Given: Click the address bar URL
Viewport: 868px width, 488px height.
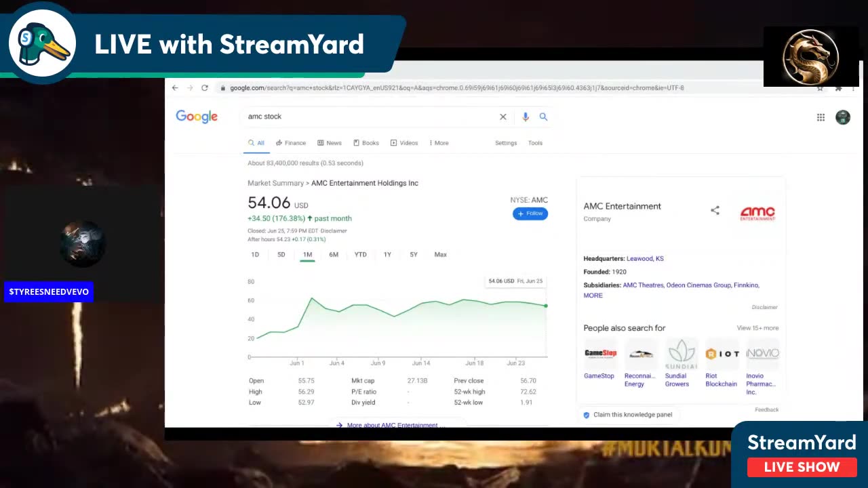Looking at the screenshot, I should click(x=456, y=88).
